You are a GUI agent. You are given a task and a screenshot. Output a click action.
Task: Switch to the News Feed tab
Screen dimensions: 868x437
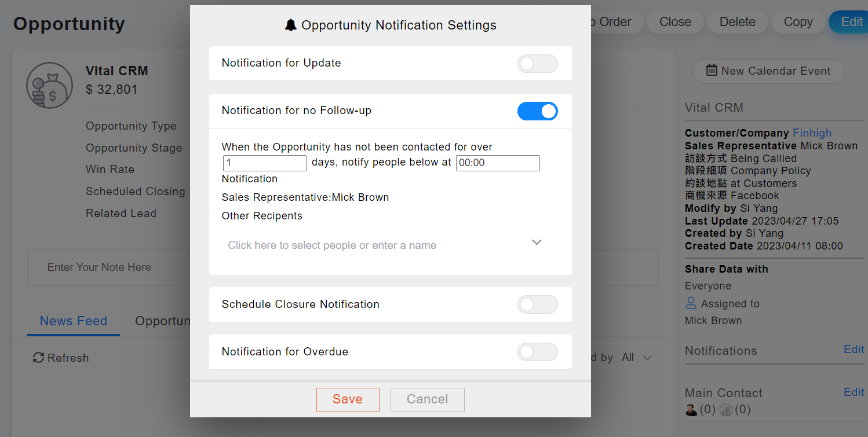coord(74,321)
